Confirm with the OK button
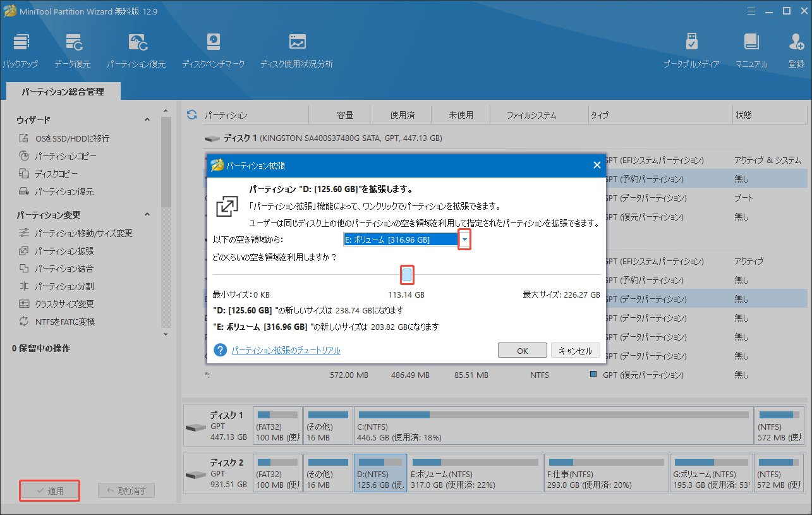The image size is (812, 515). coord(523,351)
